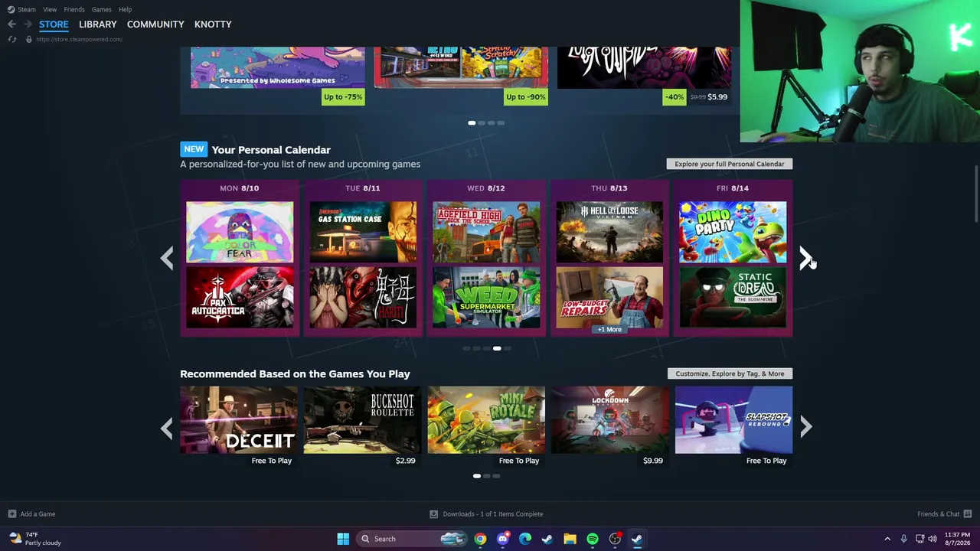Click the microphone tray icon

coord(904,539)
